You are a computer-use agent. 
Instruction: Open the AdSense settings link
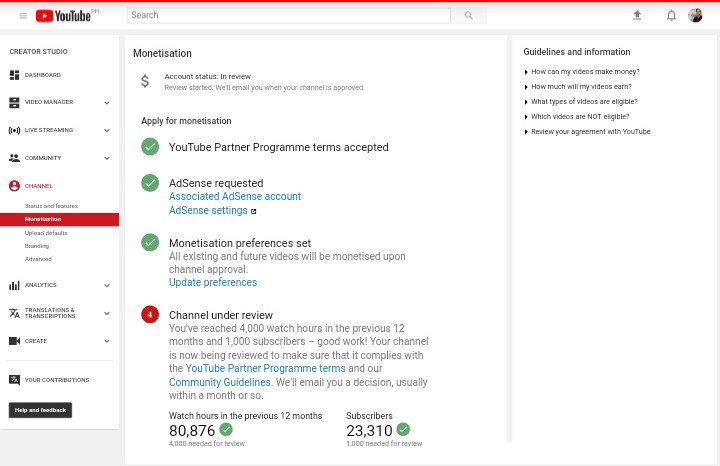[208, 210]
